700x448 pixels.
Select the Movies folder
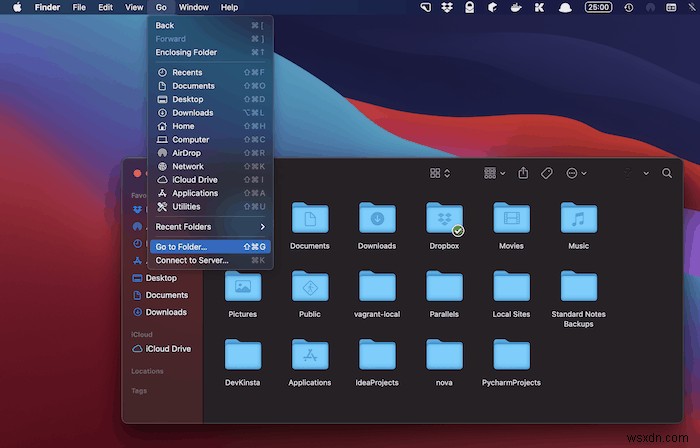pyautogui.click(x=511, y=217)
